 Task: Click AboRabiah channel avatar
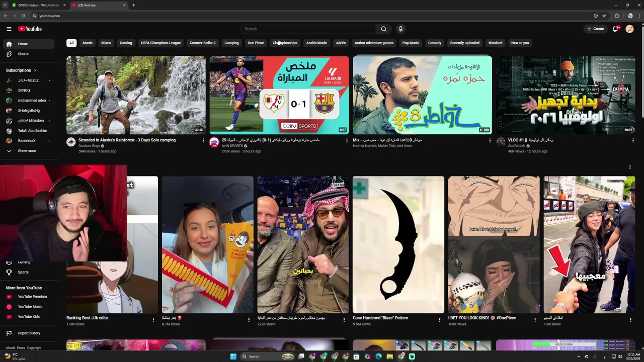coord(501,142)
